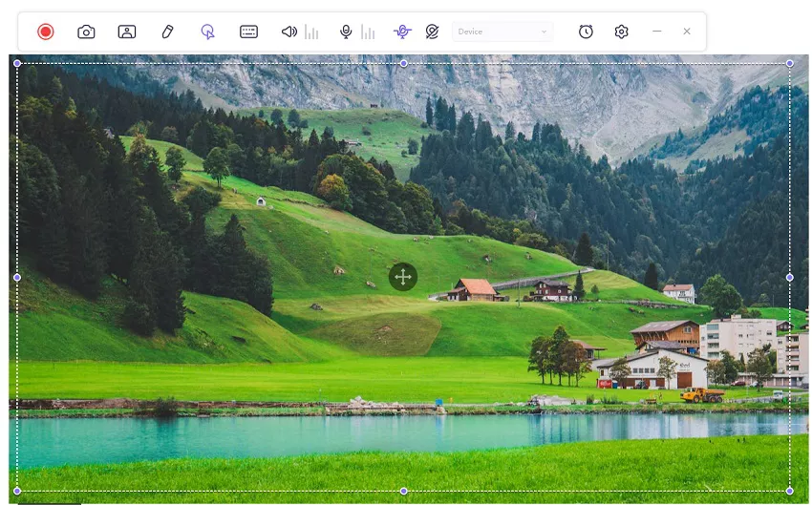
Task: Mute the system speaker audio
Action: tap(288, 32)
